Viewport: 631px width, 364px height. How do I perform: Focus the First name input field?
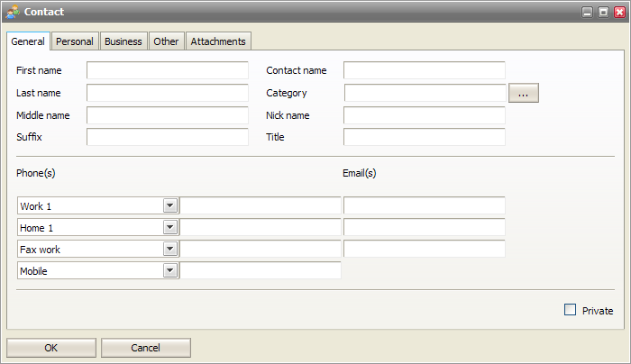167,70
